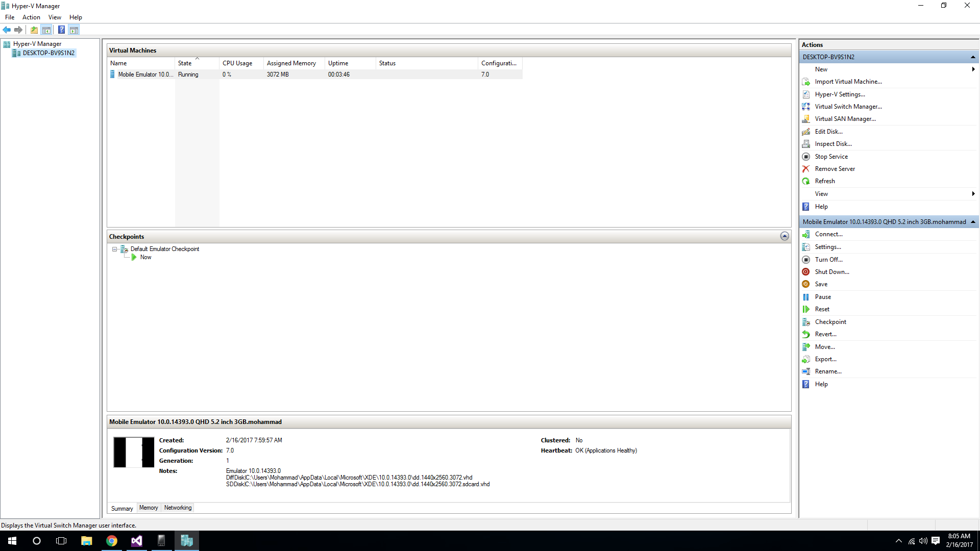Save the virtual machine state
980x551 pixels.
[x=821, y=284]
